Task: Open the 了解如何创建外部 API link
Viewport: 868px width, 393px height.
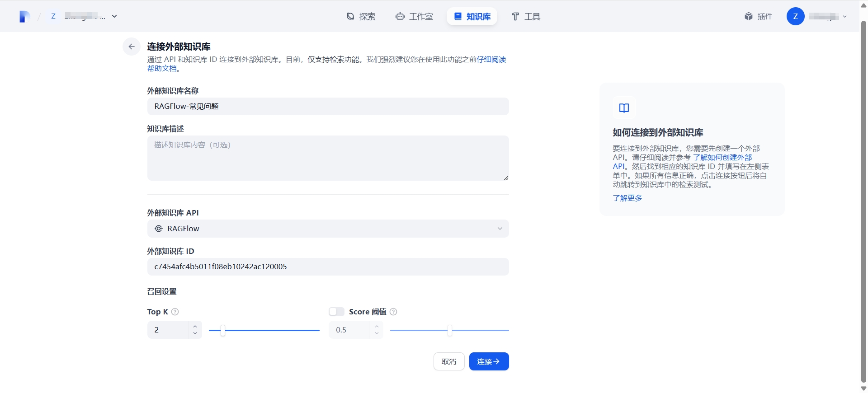Action: click(x=722, y=157)
